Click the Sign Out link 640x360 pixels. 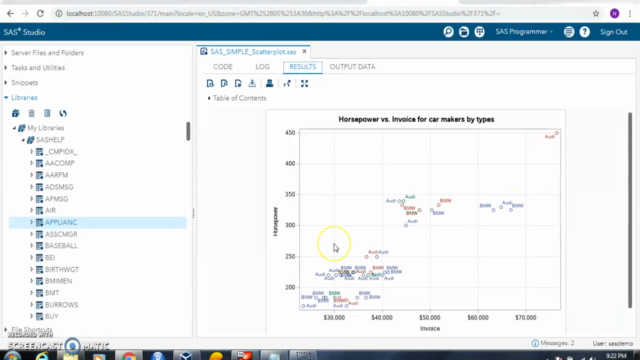(613, 32)
